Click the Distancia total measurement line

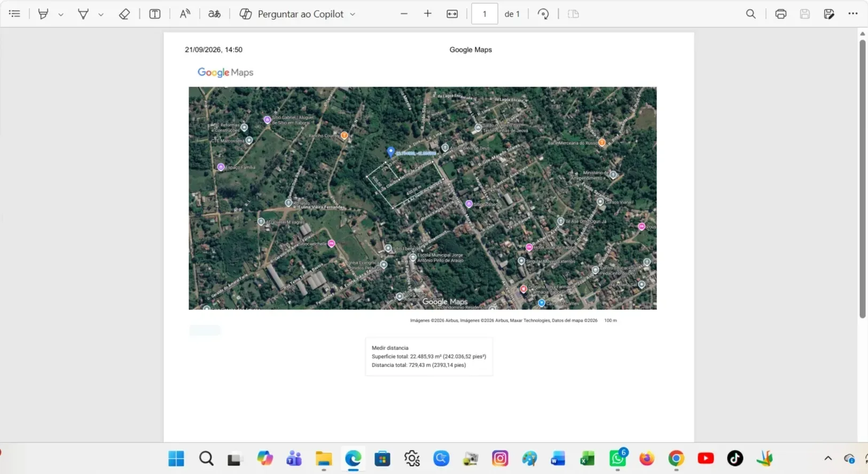click(419, 365)
